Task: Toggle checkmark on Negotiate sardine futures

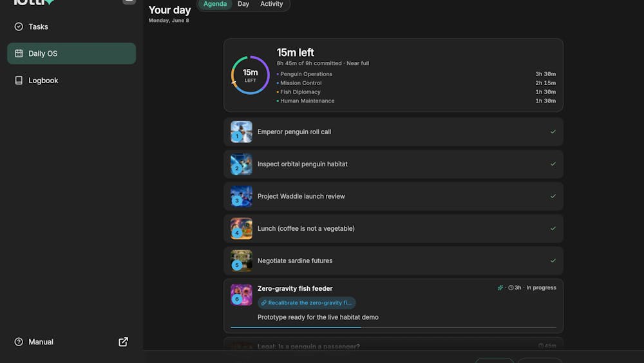Action: click(x=553, y=260)
